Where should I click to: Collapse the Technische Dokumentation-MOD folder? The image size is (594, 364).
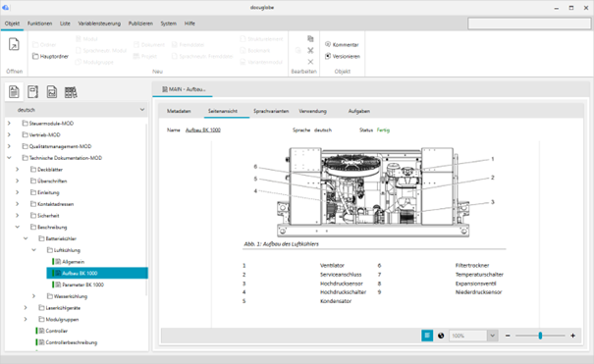(9, 158)
